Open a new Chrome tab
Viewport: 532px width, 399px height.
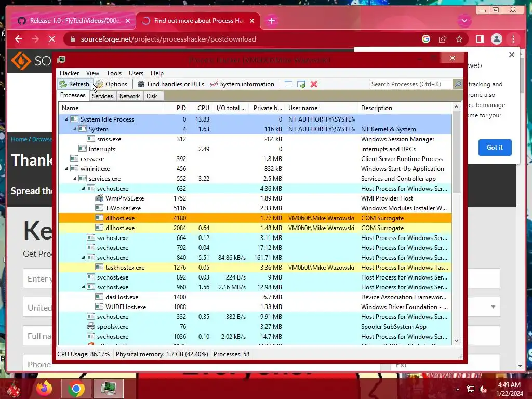pos(271,21)
